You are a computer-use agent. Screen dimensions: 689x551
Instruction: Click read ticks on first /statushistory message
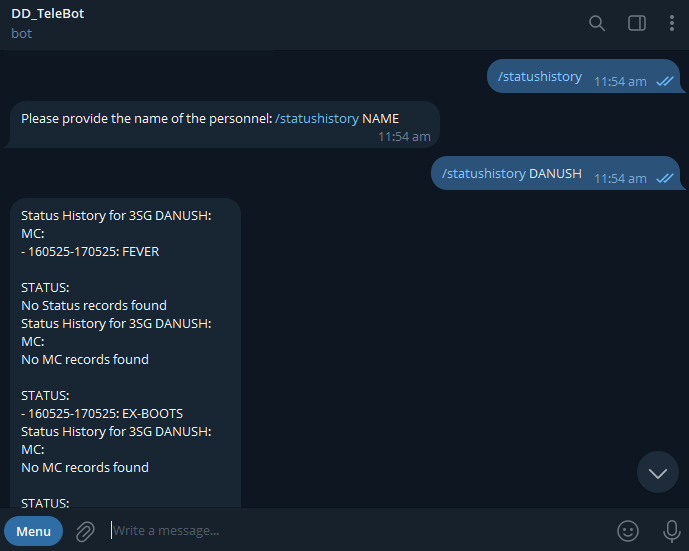click(x=665, y=82)
